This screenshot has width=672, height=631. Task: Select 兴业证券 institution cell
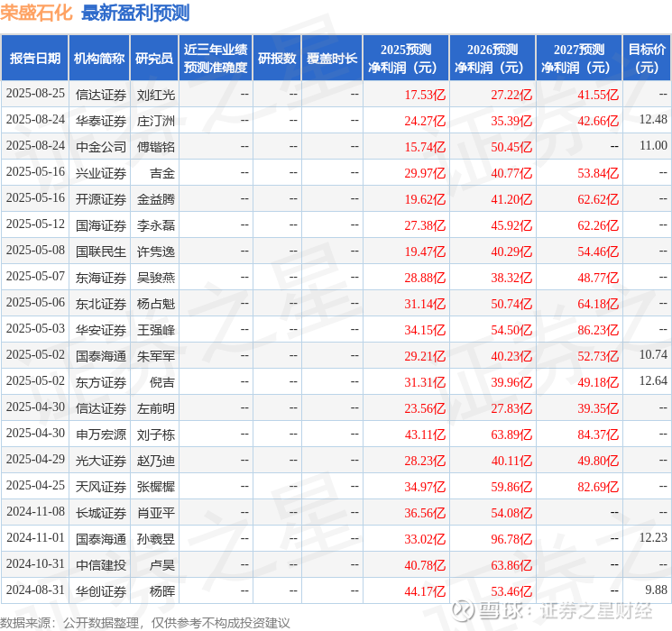pyautogui.click(x=101, y=173)
